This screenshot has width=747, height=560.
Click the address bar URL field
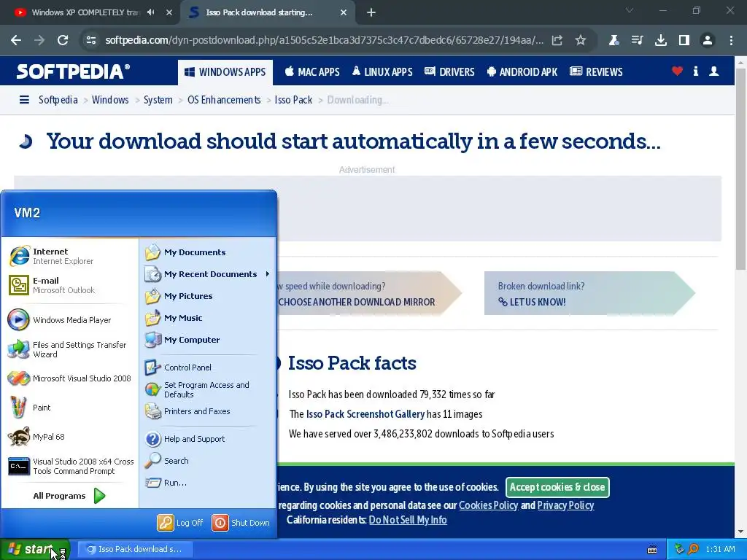tap(324, 40)
